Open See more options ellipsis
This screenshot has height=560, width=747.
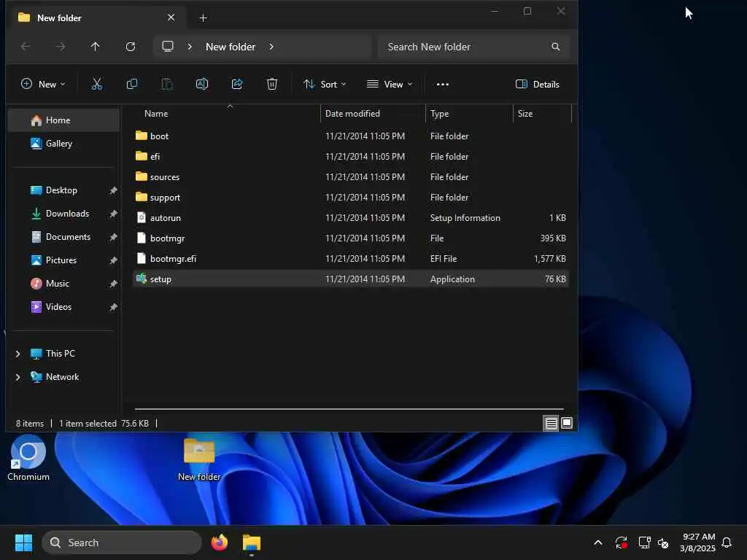click(443, 85)
